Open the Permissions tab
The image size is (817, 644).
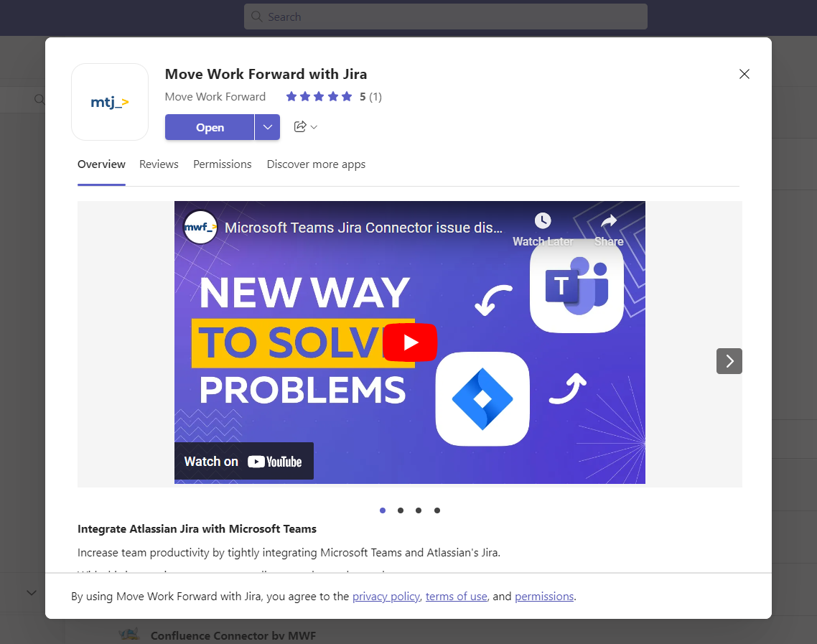pyautogui.click(x=223, y=164)
